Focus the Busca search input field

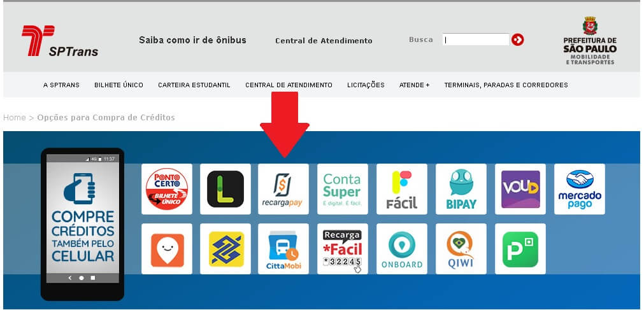tap(476, 39)
